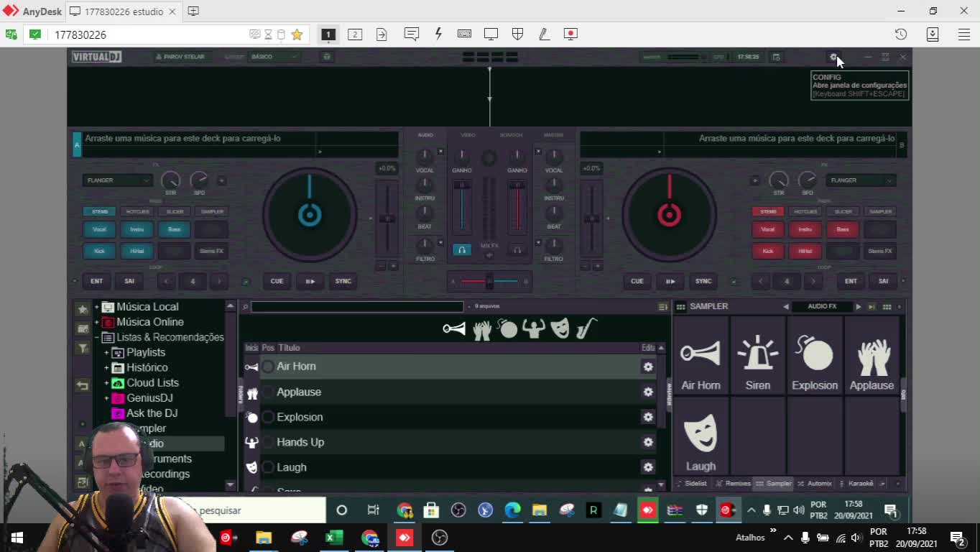Open settings gear for Applause row
Image resolution: width=980 pixels, height=552 pixels.
(x=648, y=392)
